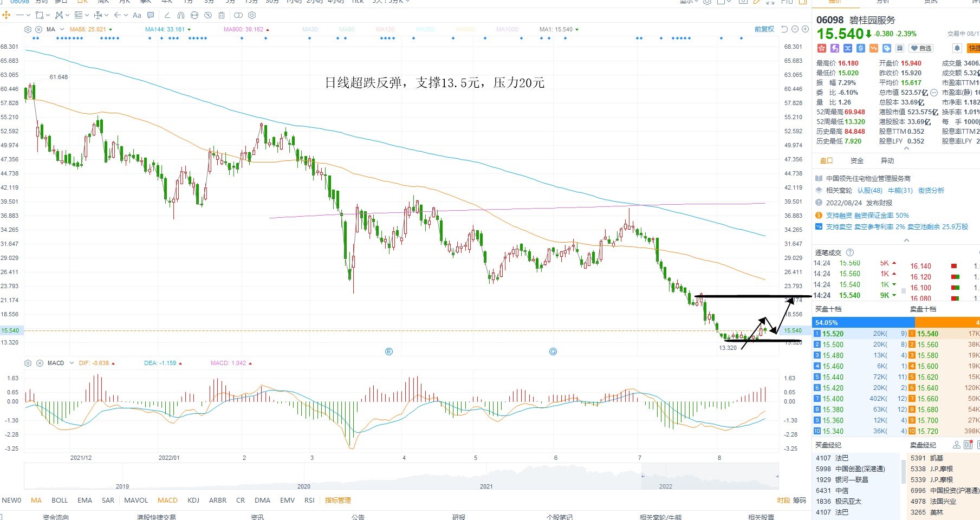
Task: Hide all drawings with eye-slash icon
Action: [x=208, y=15]
